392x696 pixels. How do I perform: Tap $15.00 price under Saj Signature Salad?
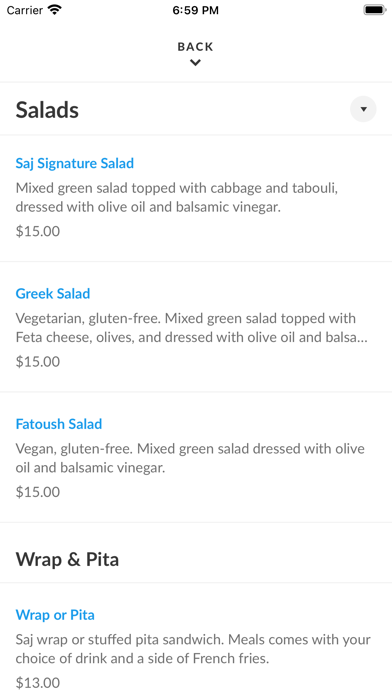click(x=38, y=231)
